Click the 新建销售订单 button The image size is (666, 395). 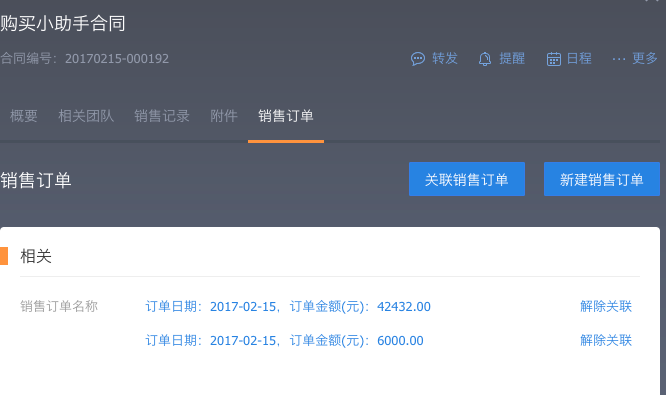tap(602, 179)
